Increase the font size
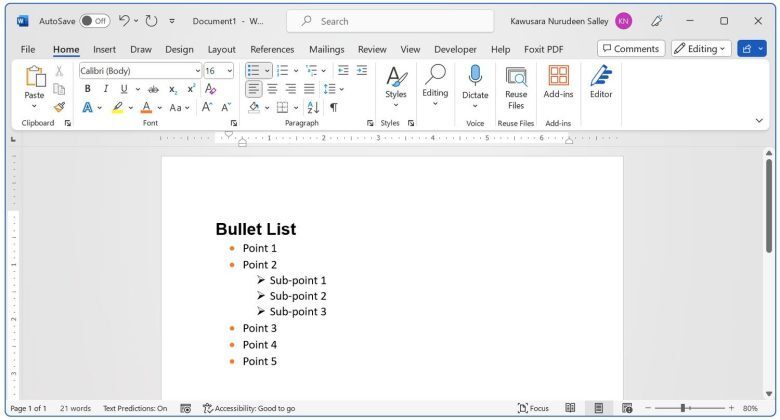This screenshot has width=780, height=420. tap(207, 107)
